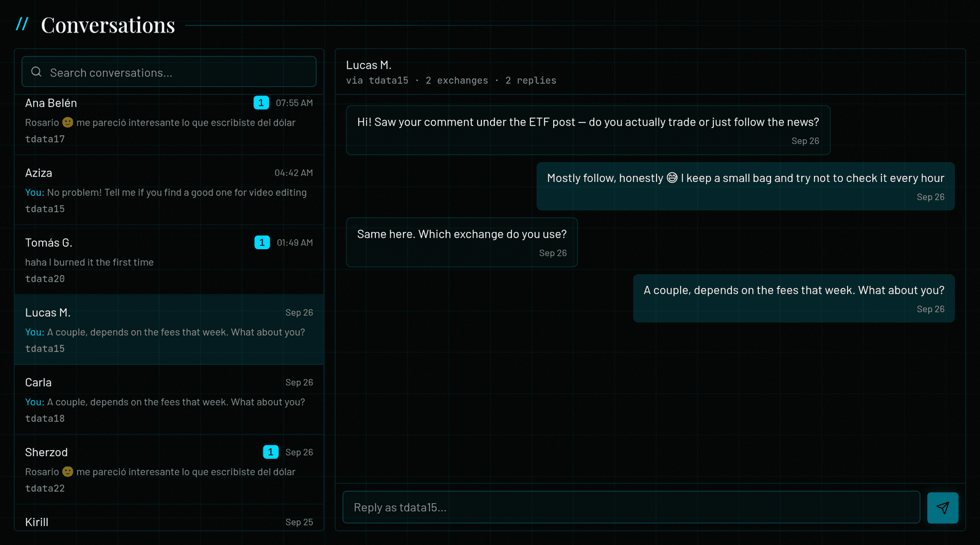
Task: Click the '2 replies' header label
Action: pos(531,81)
